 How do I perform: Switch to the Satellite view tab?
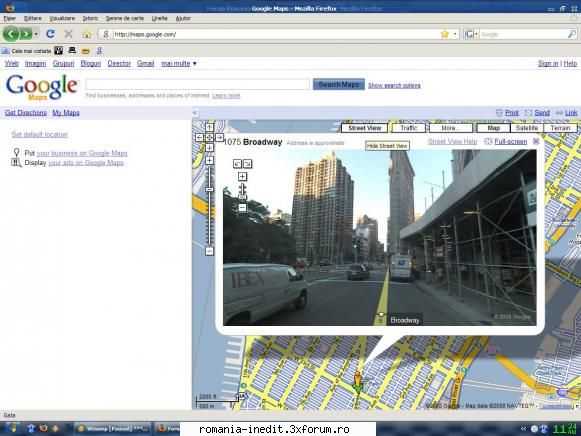(x=527, y=128)
